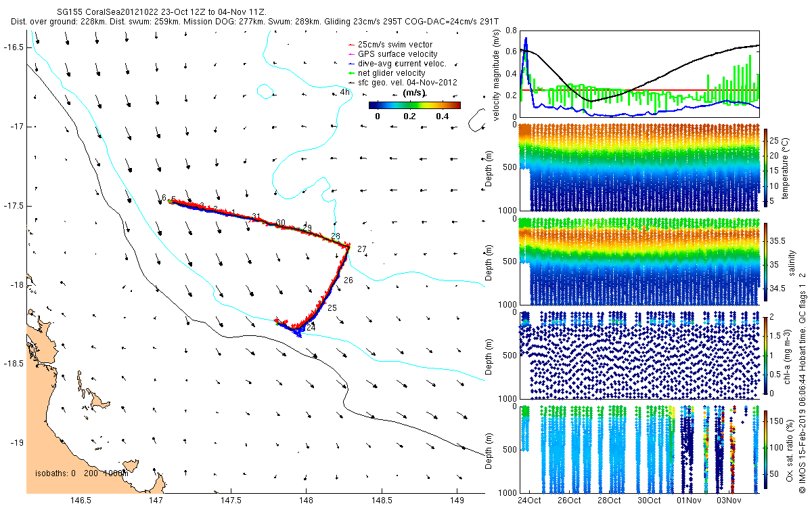Click the '149' longitude tick on the map
812x508 pixels.
457,501
